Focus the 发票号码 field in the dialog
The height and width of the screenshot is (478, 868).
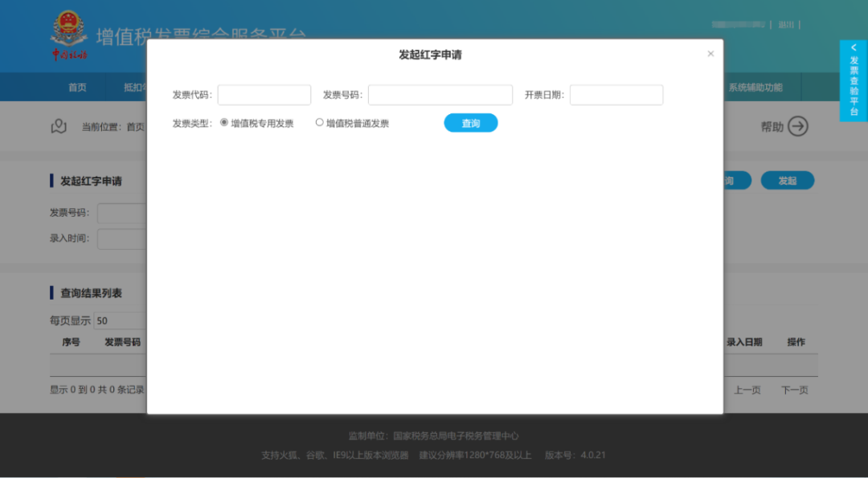click(440, 95)
